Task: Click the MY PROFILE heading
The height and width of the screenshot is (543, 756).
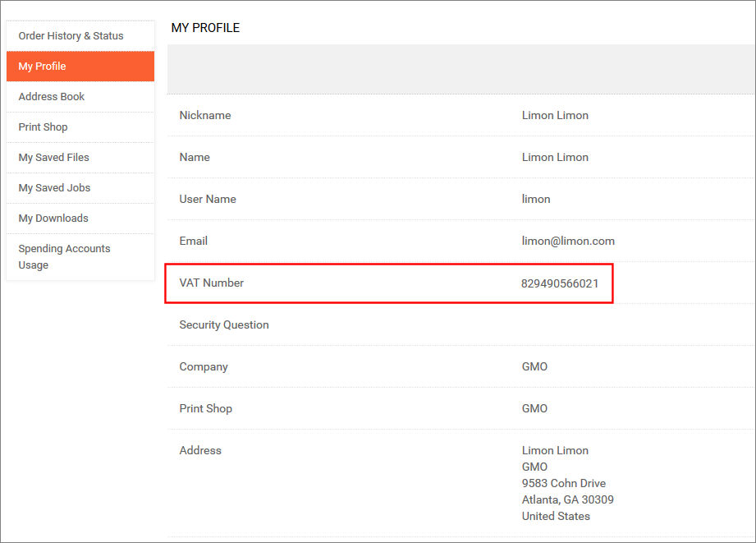Action: [x=205, y=28]
